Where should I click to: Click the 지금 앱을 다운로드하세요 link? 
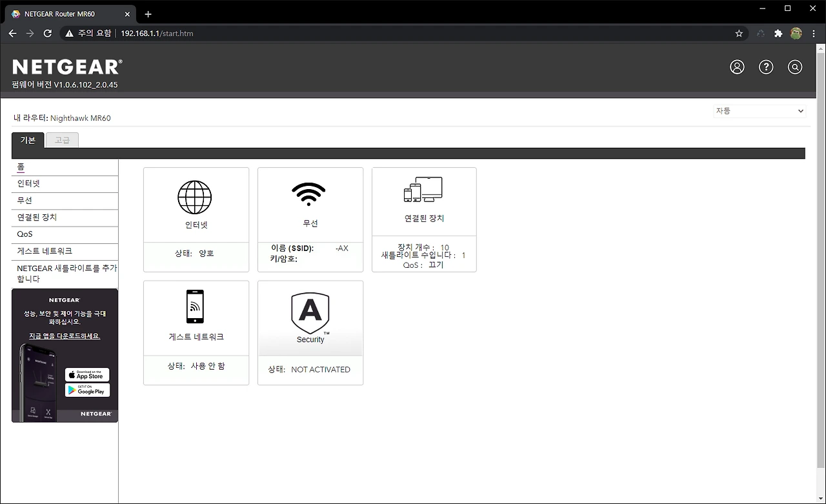pos(64,336)
